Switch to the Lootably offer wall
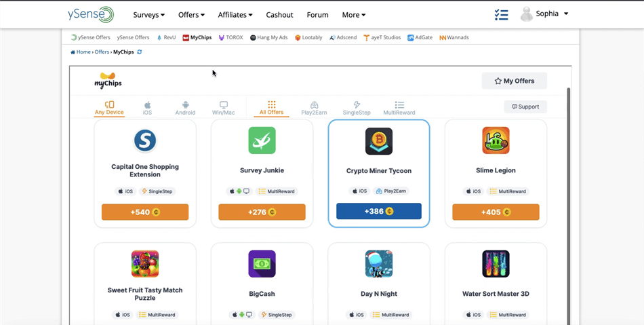Image resolution: width=644 pixels, height=325 pixels. tap(308, 37)
